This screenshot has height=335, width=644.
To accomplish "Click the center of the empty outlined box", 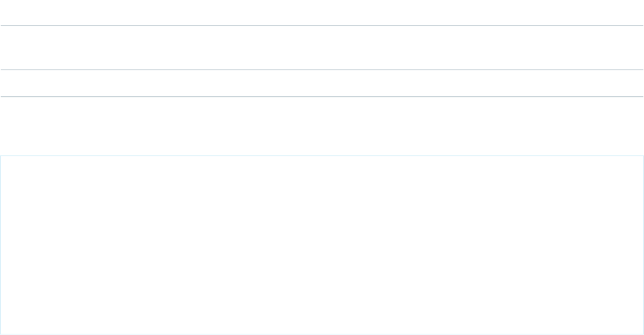I will [322, 245].
